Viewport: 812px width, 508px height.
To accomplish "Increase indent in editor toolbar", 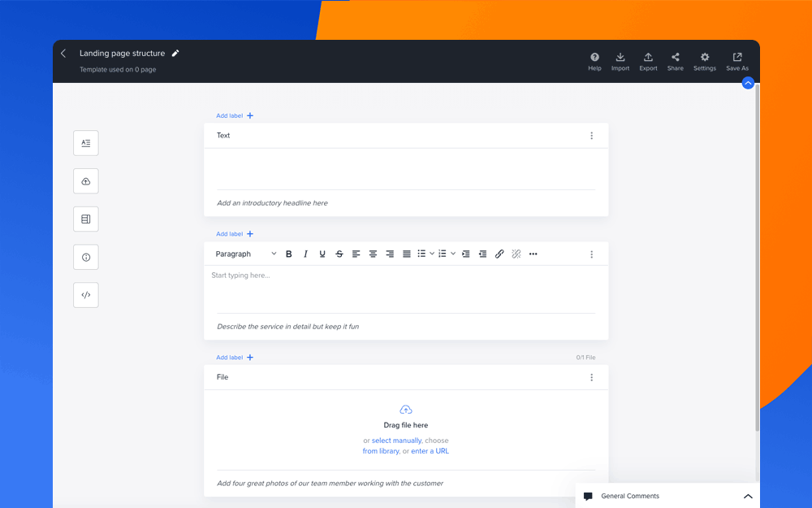I will point(465,254).
